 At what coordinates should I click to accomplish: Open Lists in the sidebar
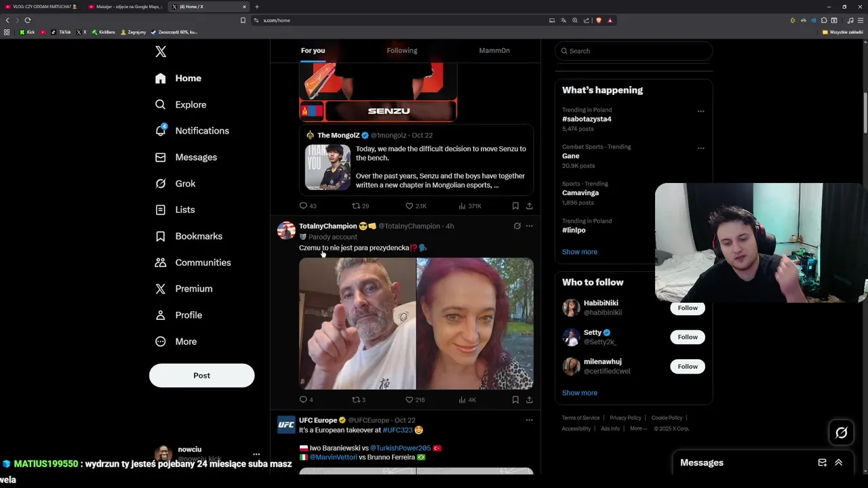pyautogui.click(x=175, y=210)
